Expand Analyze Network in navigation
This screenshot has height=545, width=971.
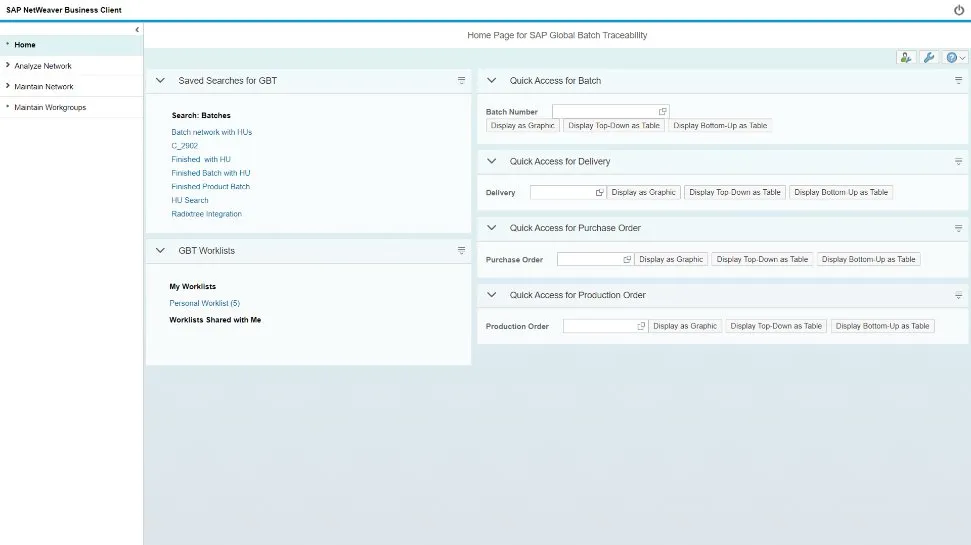tap(42, 66)
